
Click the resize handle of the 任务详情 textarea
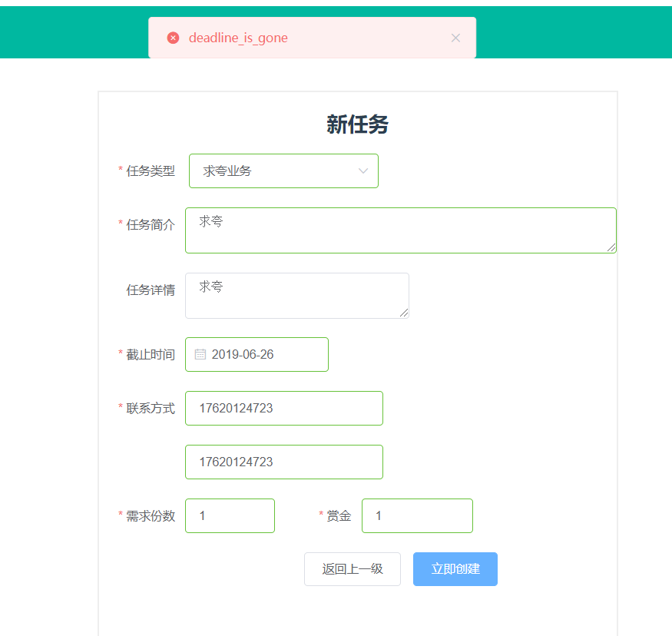click(404, 313)
